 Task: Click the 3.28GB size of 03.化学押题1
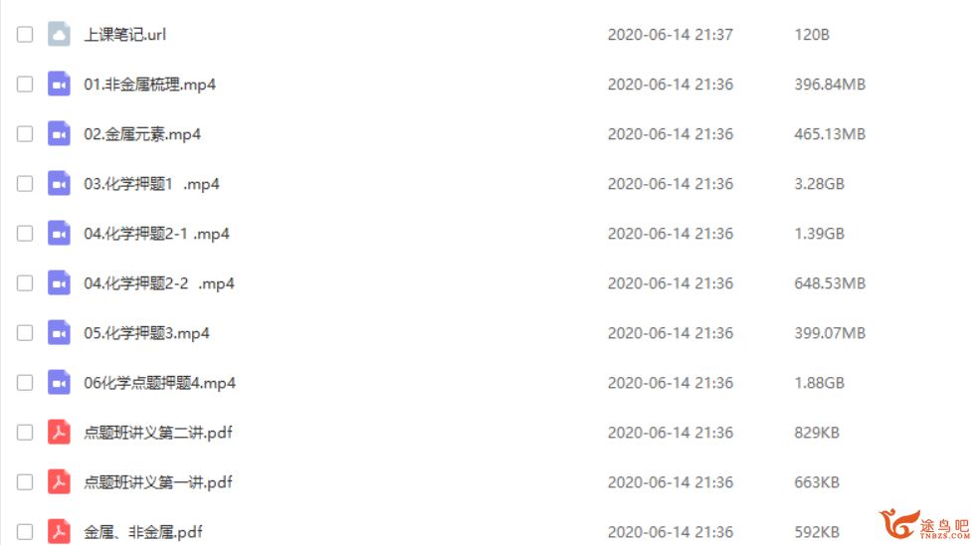819,184
